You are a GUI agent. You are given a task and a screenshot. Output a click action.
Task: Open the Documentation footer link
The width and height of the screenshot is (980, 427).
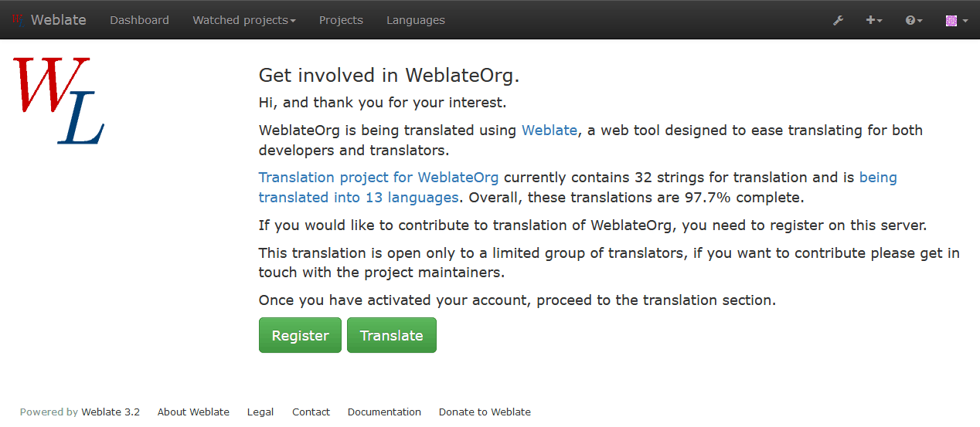coord(384,412)
